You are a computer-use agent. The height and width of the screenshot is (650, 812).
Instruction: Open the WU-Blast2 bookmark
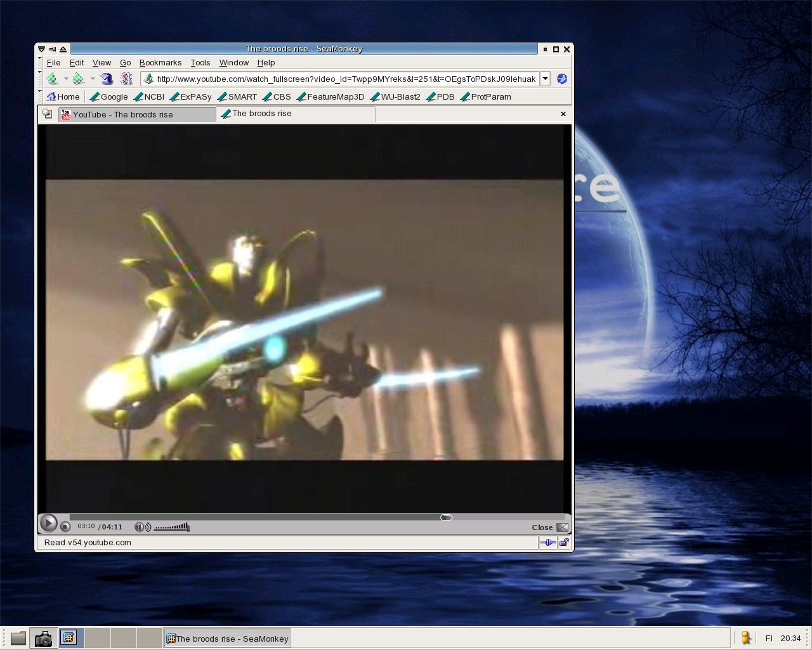coord(395,96)
